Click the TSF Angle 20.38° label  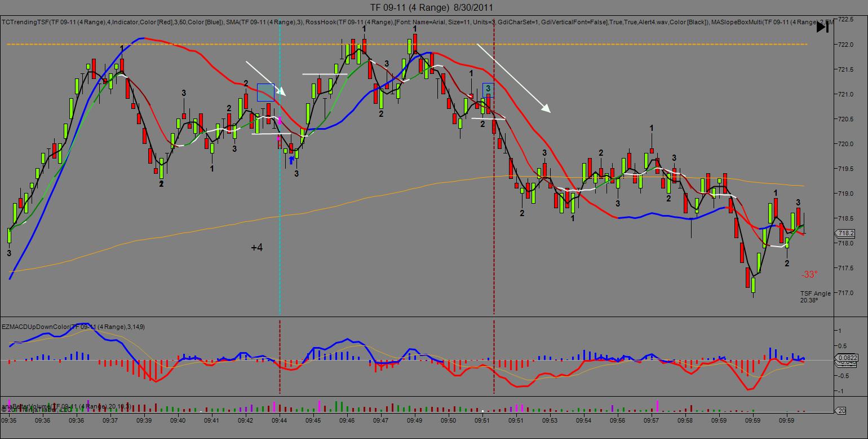[815, 297]
